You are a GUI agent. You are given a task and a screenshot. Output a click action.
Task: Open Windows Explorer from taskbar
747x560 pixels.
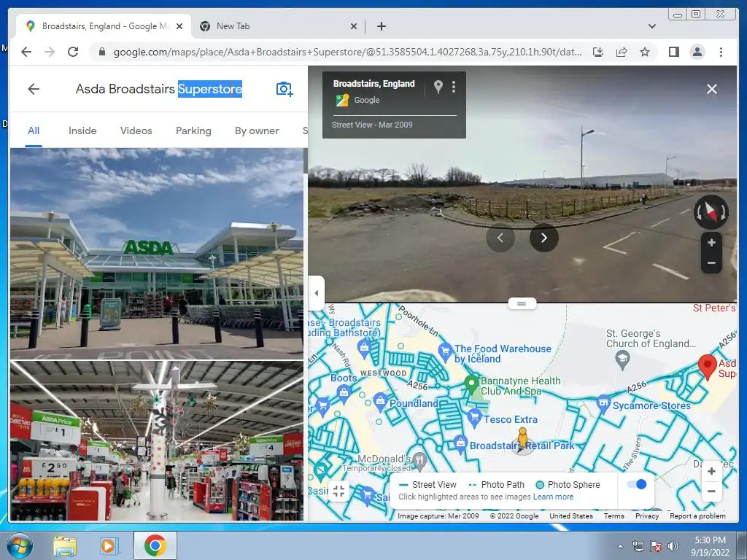tap(65, 545)
